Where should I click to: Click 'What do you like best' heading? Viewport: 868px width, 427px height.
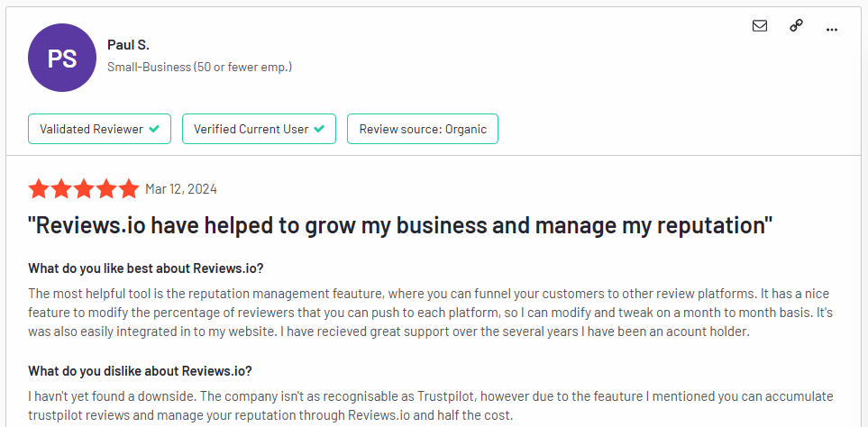coord(146,268)
